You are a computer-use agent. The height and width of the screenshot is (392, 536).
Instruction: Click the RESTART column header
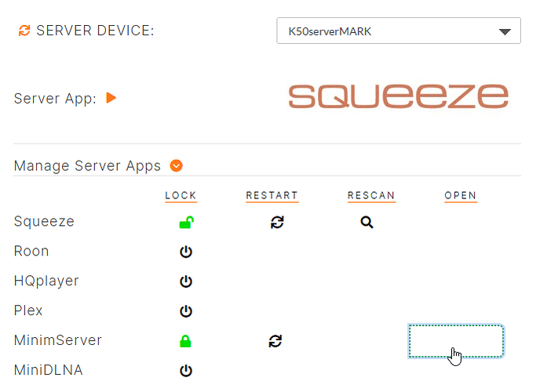tap(272, 196)
